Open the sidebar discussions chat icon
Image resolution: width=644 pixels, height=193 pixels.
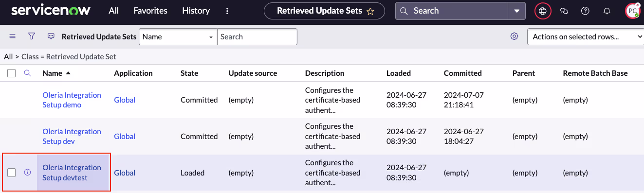(x=564, y=11)
